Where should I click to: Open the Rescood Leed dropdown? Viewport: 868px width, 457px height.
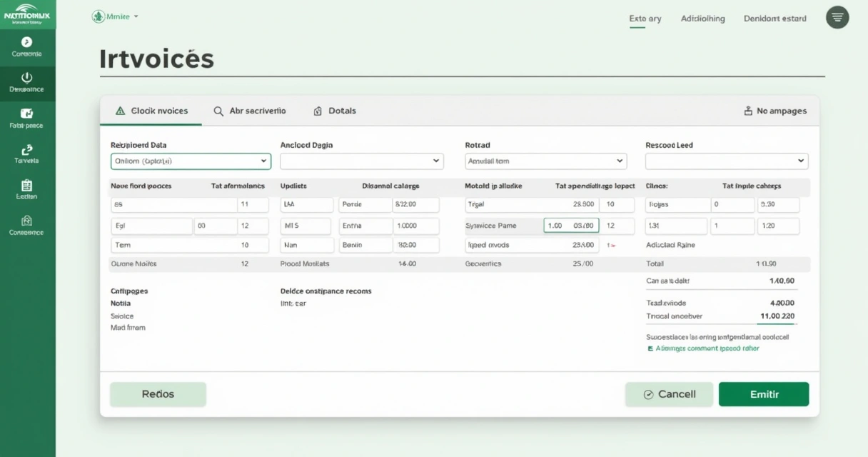727,161
